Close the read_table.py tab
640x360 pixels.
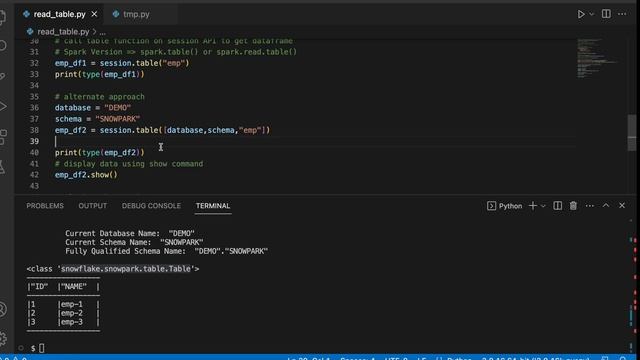[94, 14]
